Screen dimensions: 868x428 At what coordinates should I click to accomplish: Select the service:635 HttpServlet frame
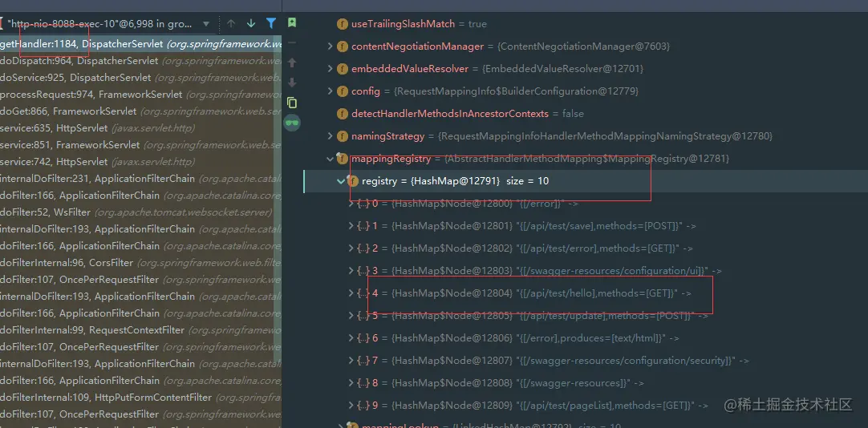coord(140,127)
